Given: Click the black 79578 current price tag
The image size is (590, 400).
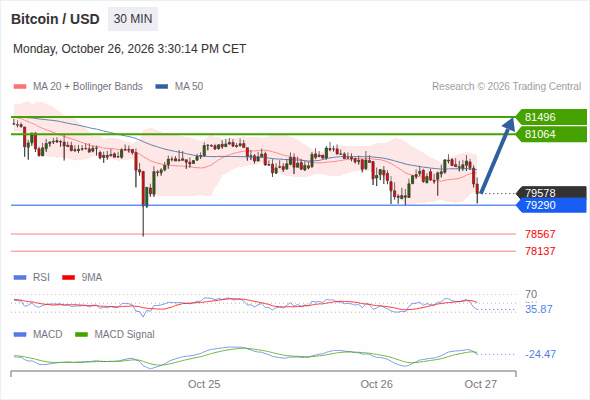Looking at the screenshot, I should pyautogui.click(x=551, y=193).
